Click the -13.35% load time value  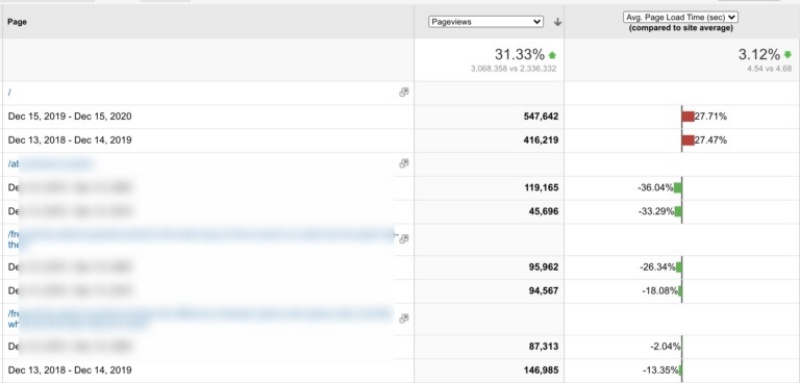coord(660,370)
